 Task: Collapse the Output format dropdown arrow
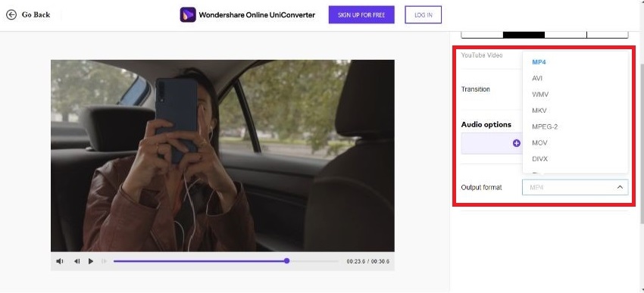(620, 187)
